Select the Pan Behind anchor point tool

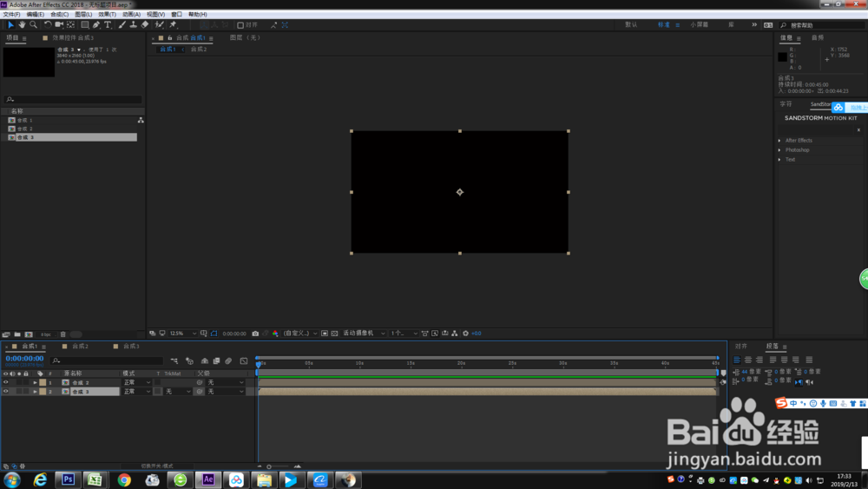(x=71, y=25)
